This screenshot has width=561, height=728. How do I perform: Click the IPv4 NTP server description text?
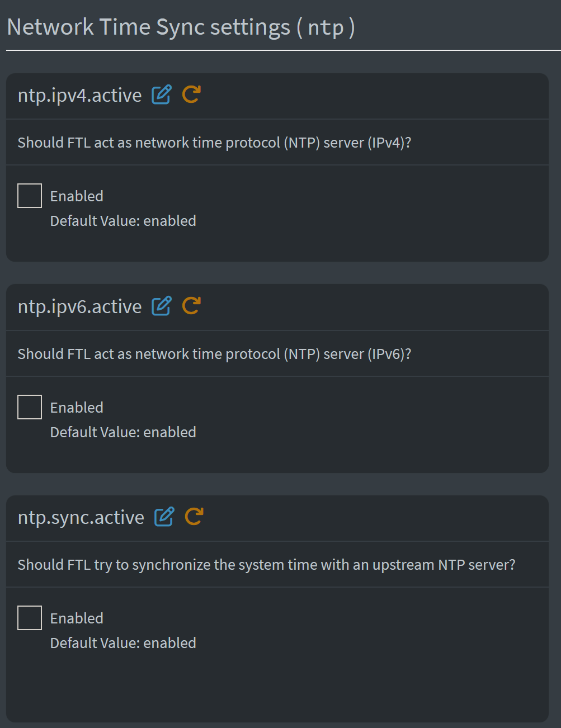214,143
